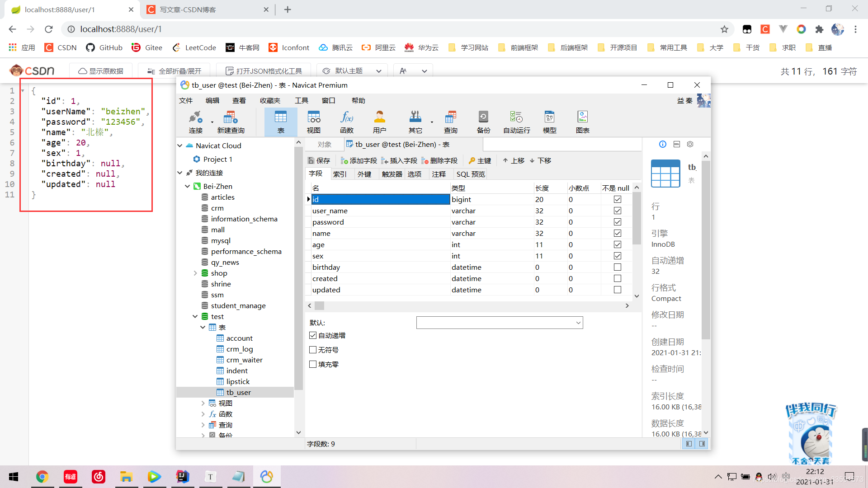Click the Display raw data button on CSDN
Screen dimensions: 868x488
click(x=100, y=71)
